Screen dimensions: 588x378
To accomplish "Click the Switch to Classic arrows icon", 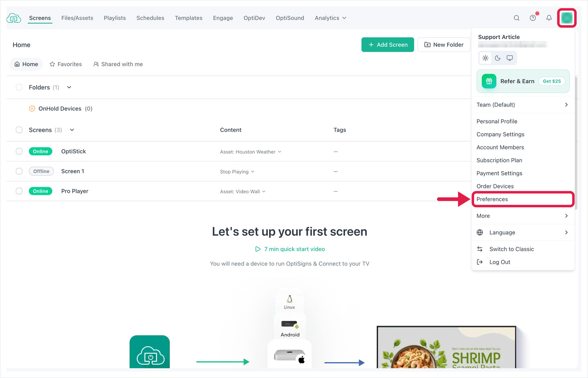I will (480, 249).
